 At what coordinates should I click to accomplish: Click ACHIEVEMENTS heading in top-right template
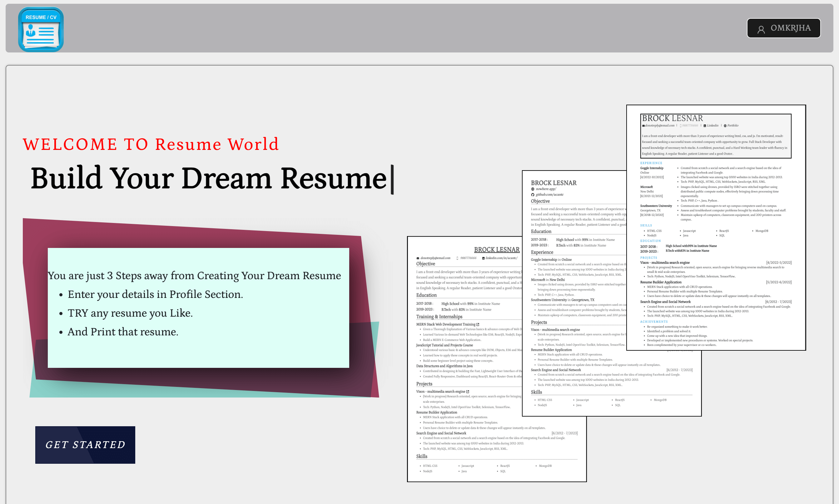point(653,322)
